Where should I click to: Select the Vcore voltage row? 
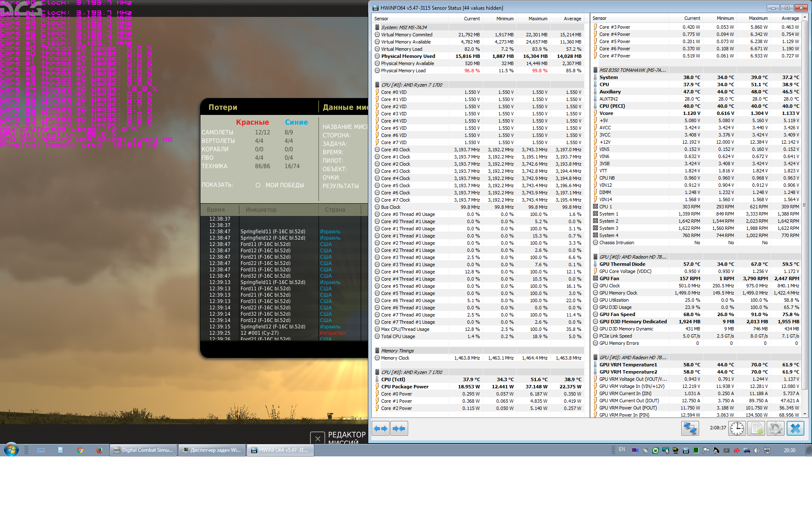[x=696, y=113]
